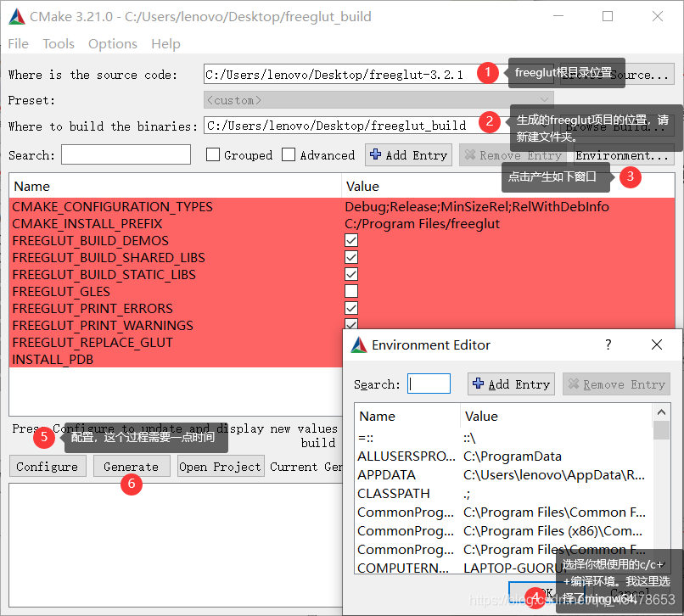Select the CMAKE_INSTALL_PREFIX entry row
684x616 pixels.
170,223
